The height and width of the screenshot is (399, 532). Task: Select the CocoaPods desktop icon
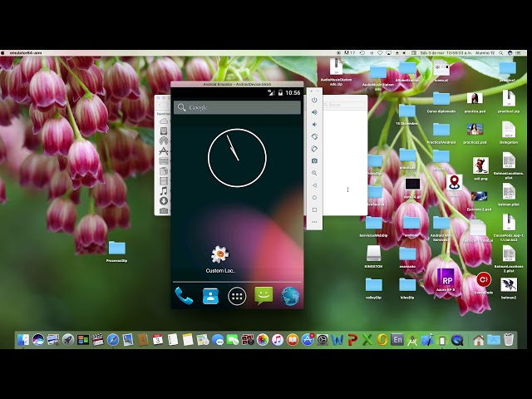coord(484,283)
